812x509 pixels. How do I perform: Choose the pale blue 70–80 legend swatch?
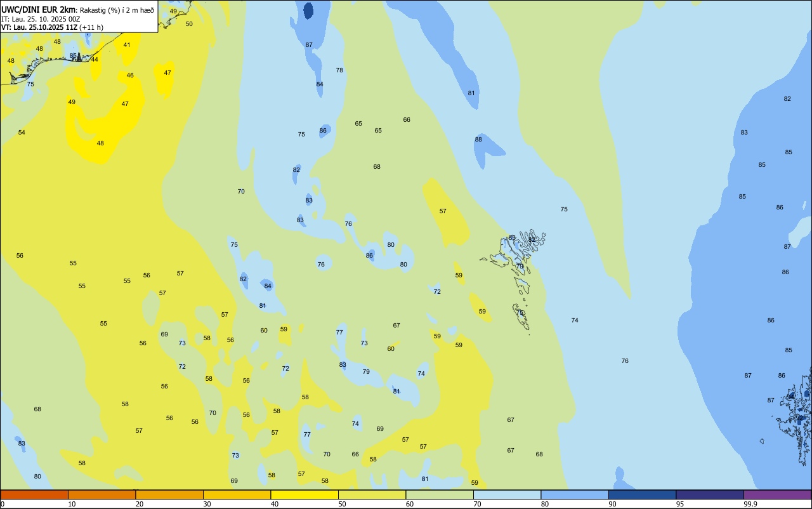[507, 494]
